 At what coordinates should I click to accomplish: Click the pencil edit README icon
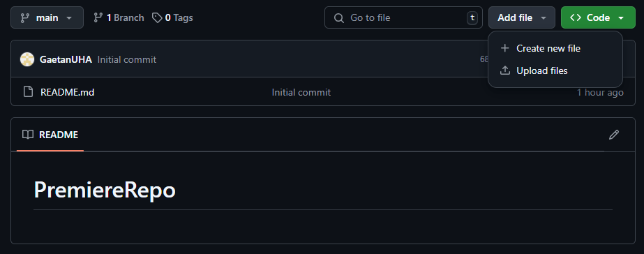613,135
